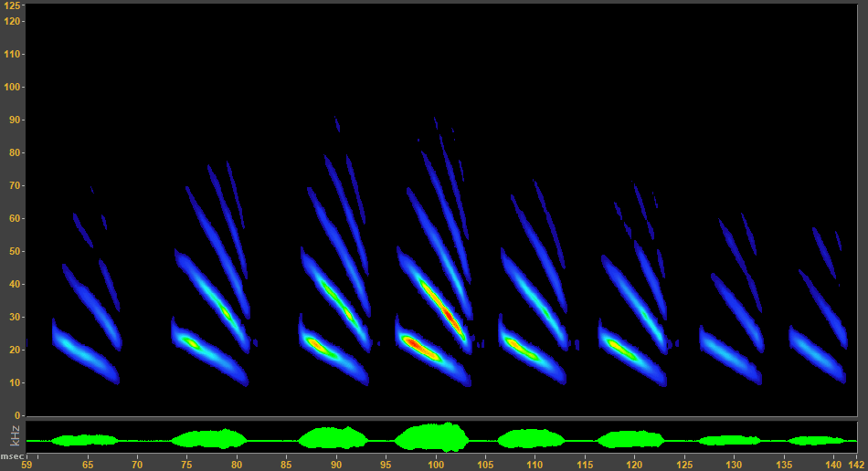Click the waveform pulse near 90 msec
868x471 pixels.
click(x=333, y=438)
